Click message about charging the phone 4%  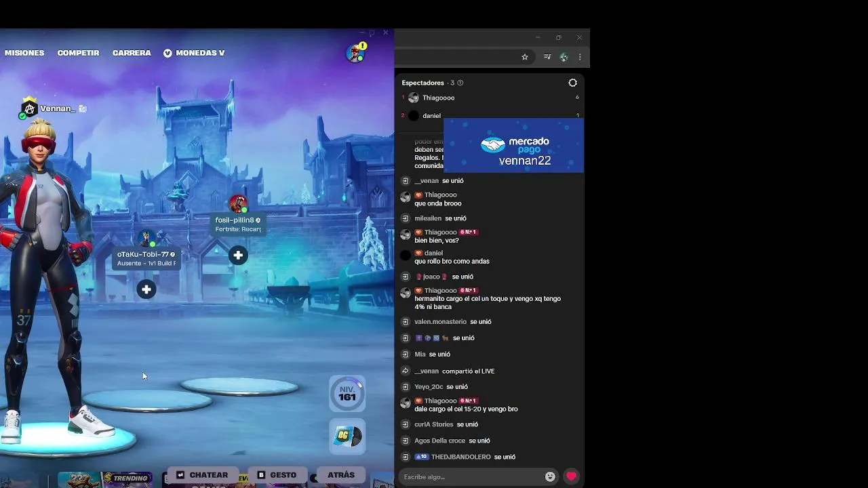pos(488,303)
